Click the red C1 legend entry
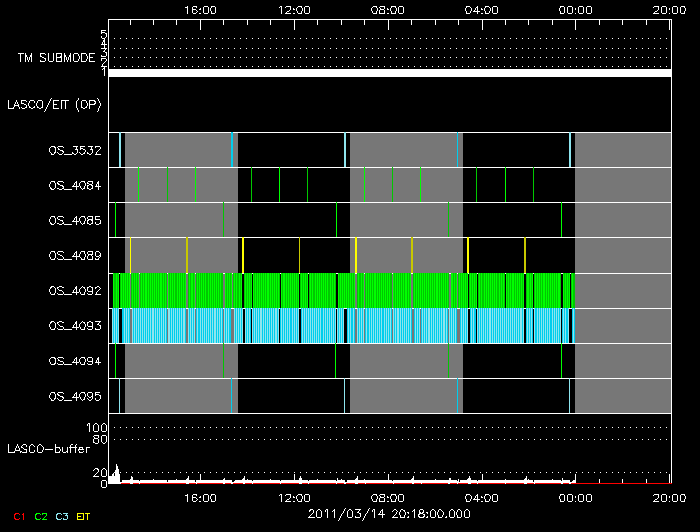The width and height of the screenshot is (700, 532). tap(16, 515)
